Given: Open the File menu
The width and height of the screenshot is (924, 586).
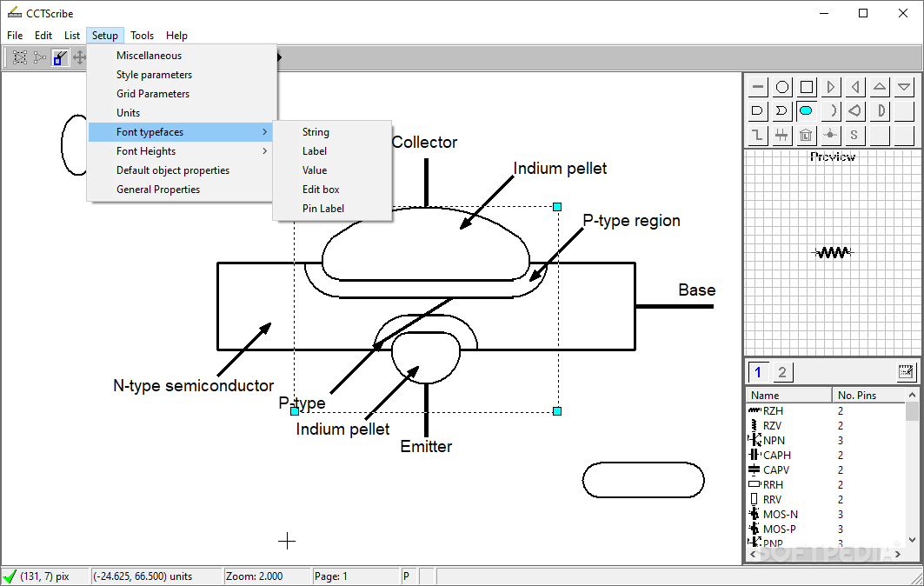Looking at the screenshot, I should click(x=15, y=36).
